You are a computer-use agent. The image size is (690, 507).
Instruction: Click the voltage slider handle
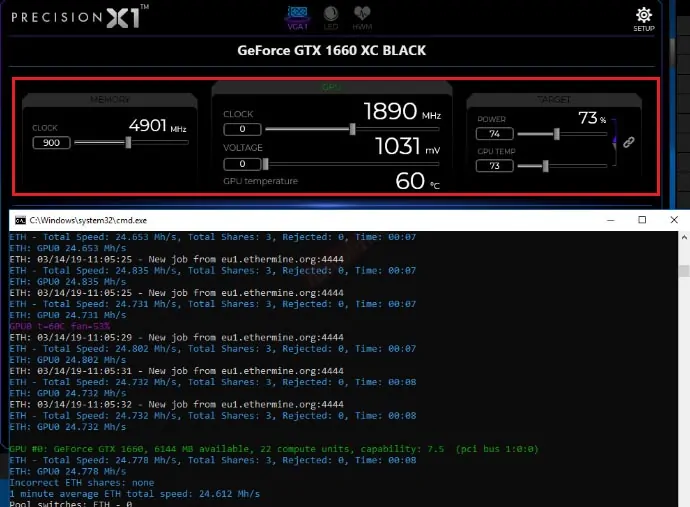(265, 164)
